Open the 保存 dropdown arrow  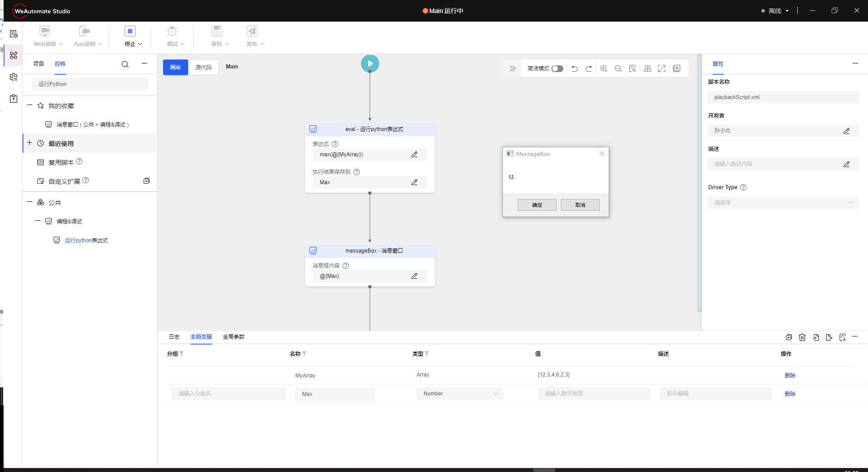227,44
